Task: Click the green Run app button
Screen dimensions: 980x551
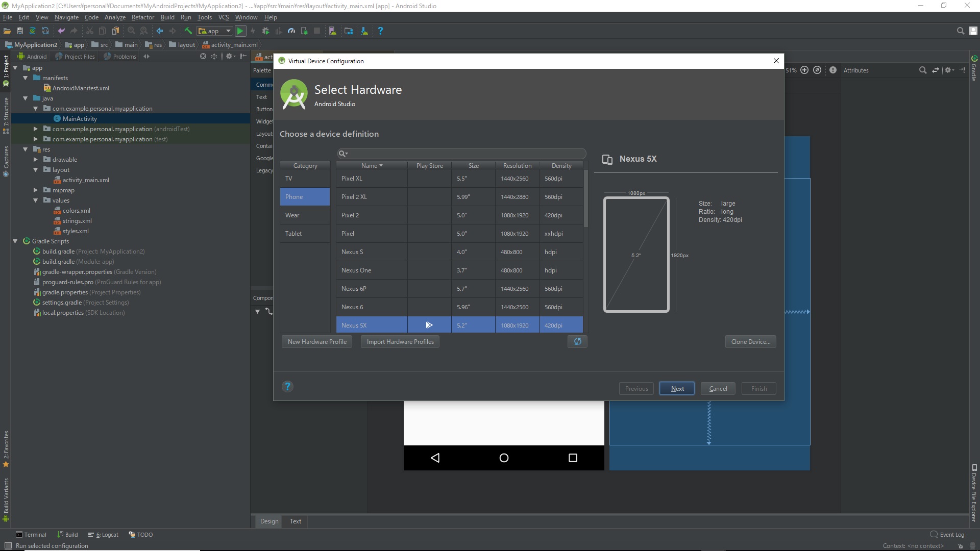Action: coord(240,31)
